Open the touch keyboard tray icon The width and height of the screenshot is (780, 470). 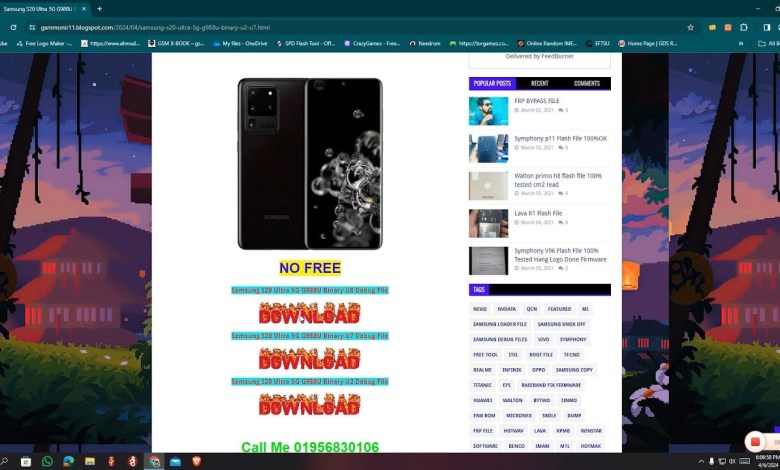pos(744,461)
